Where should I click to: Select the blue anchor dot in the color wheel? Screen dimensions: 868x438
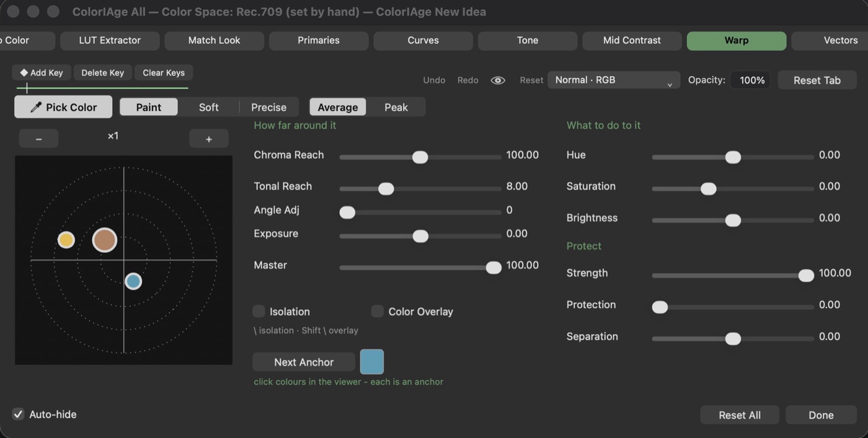pos(133,281)
